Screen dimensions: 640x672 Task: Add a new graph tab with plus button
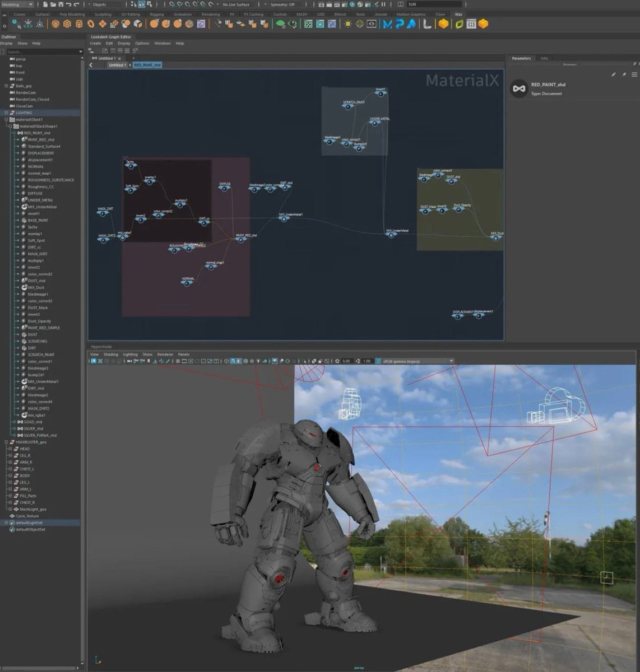coord(133,58)
